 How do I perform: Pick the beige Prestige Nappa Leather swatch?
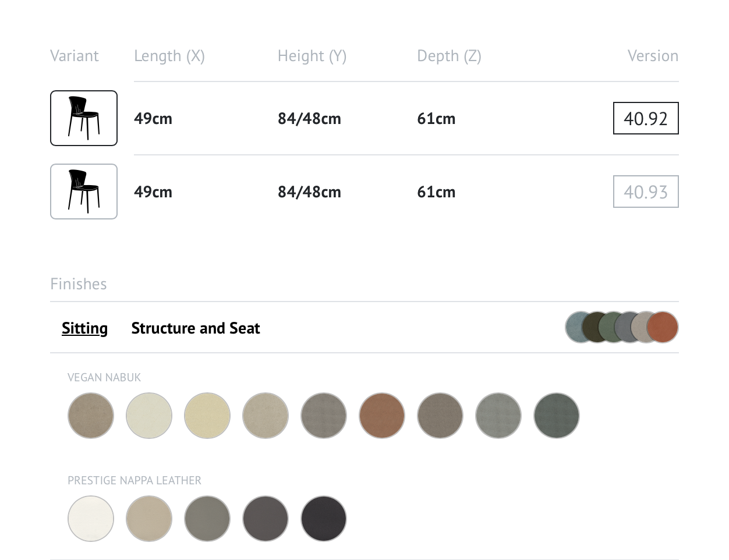(149, 519)
